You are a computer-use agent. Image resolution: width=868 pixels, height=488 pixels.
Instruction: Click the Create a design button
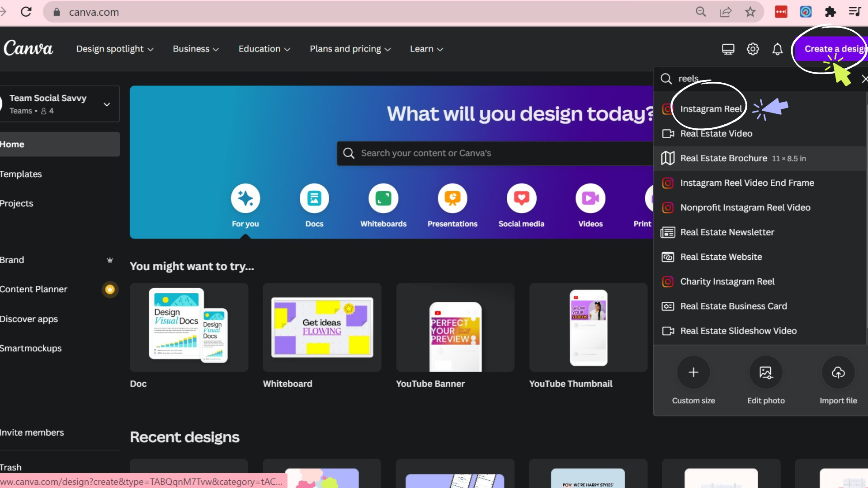(x=833, y=49)
